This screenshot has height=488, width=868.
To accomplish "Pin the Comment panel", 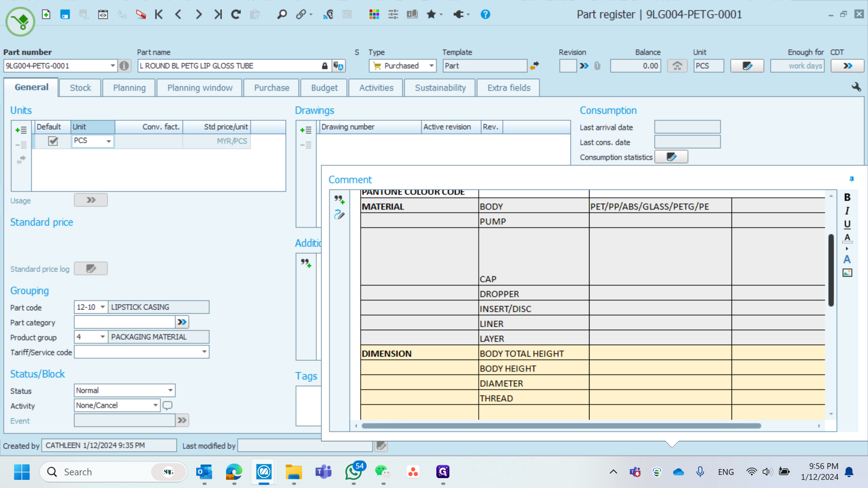I will (x=852, y=179).
